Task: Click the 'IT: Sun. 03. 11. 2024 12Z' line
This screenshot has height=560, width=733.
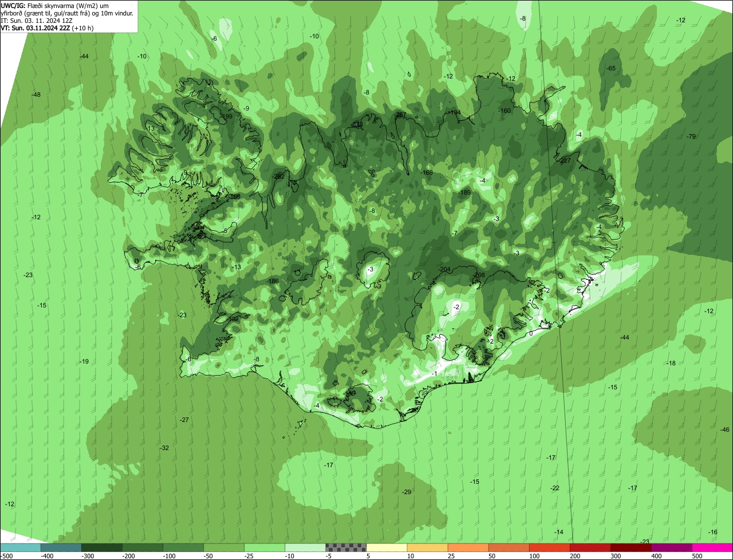Action: pos(37,20)
